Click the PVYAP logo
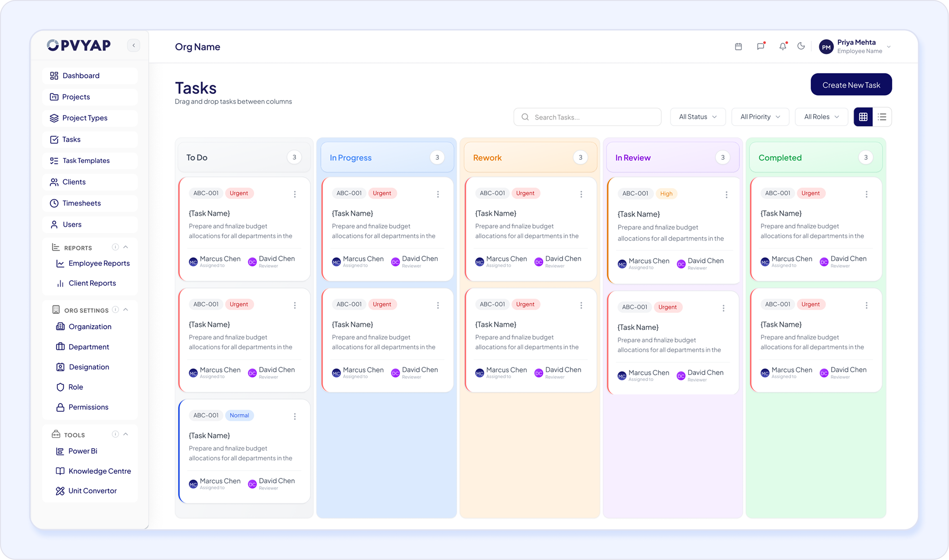The height and width of the screenshot is (560, 949). [79, 45]
